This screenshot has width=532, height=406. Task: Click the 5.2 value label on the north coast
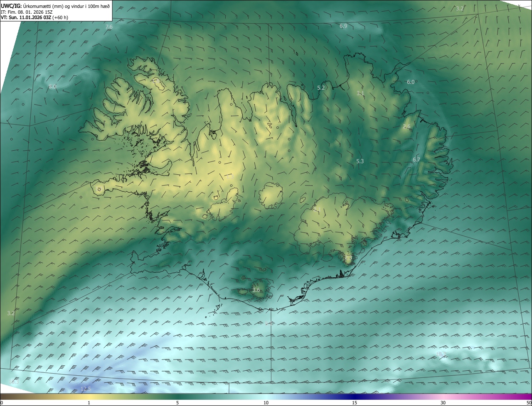(x=321, y=88)
